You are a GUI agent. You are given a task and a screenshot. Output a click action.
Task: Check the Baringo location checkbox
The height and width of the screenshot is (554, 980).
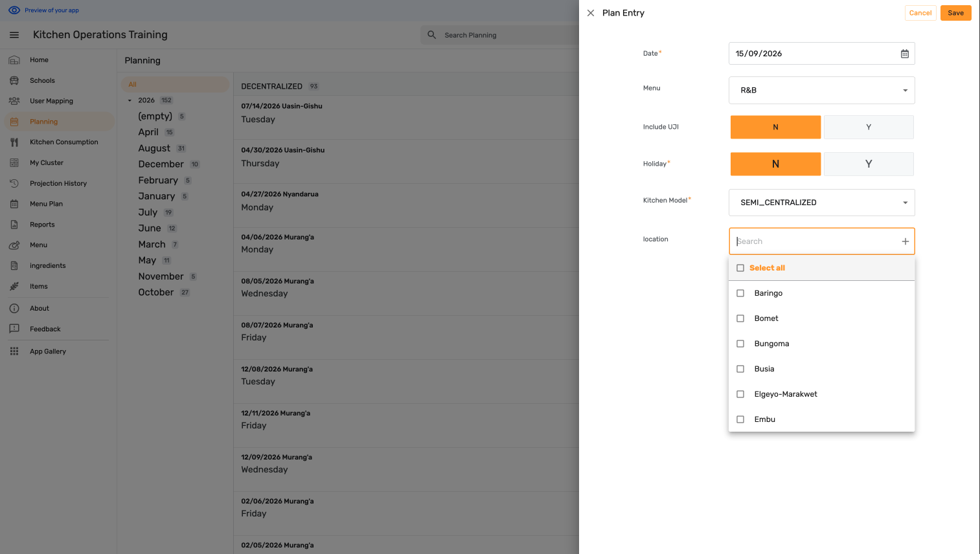tap(740, 293)
